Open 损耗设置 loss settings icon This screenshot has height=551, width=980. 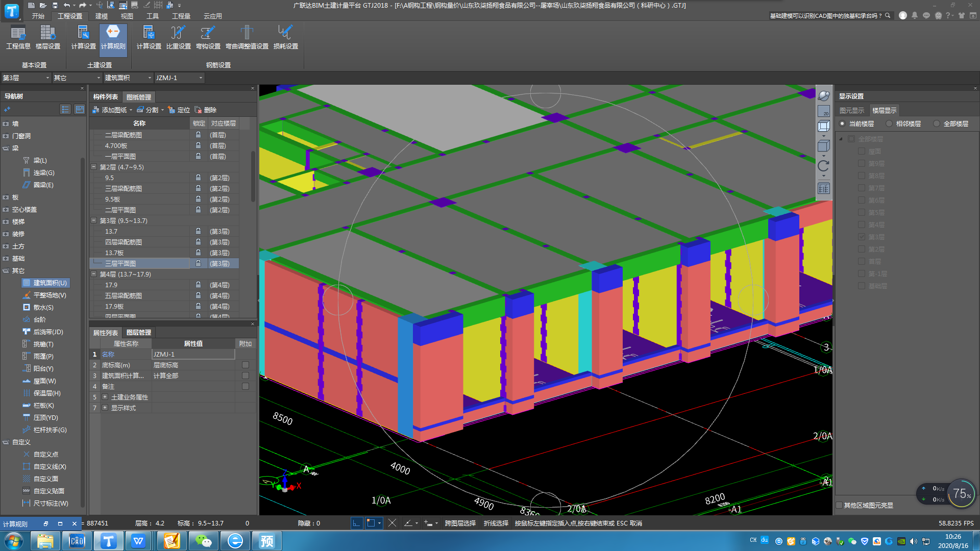coord(285,37)
